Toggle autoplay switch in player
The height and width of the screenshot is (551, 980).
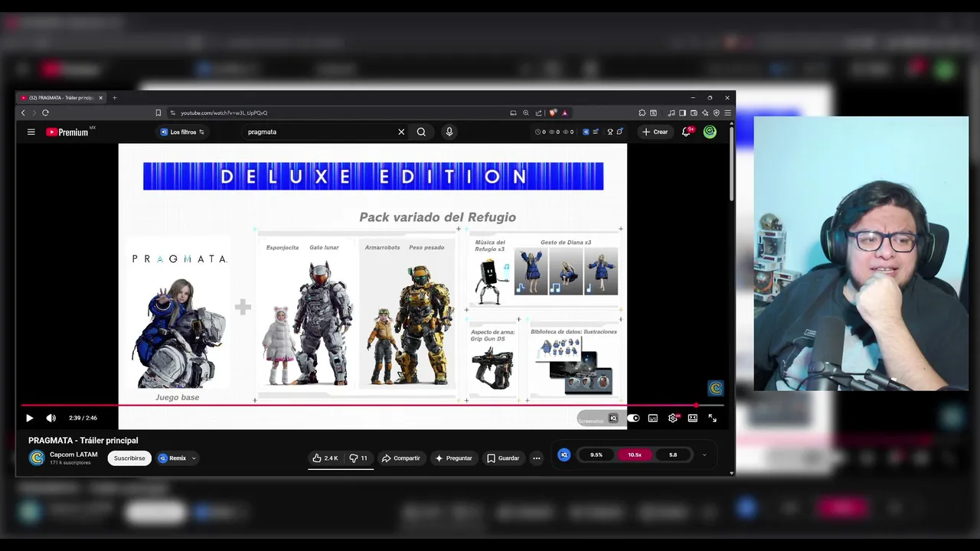pyautogui.click(x=633, y=418)
